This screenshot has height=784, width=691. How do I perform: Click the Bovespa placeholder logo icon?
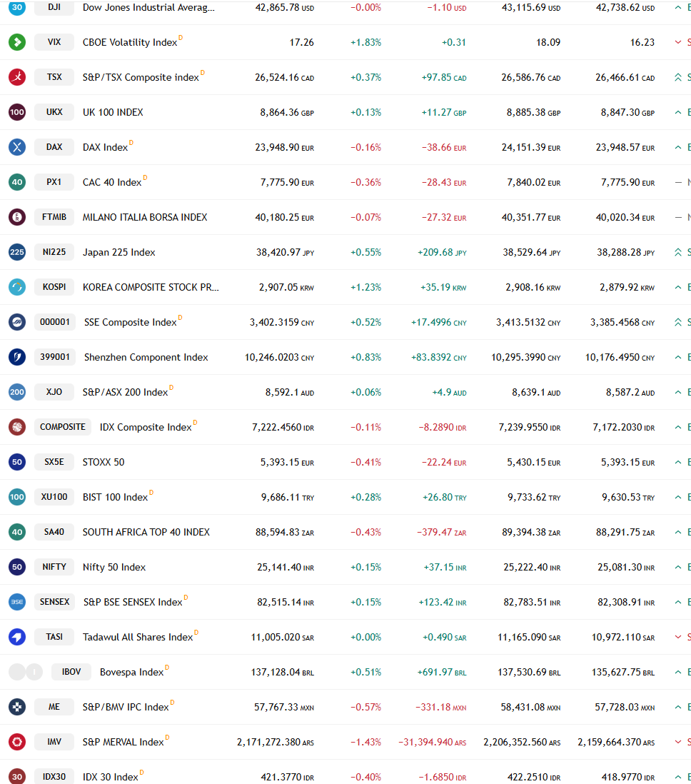point(26,672)
